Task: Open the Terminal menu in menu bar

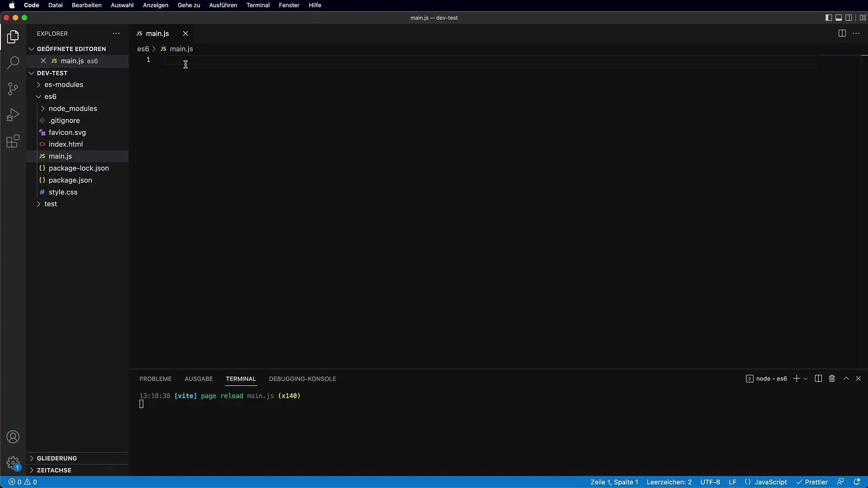Action: click(x=258, y=5)
